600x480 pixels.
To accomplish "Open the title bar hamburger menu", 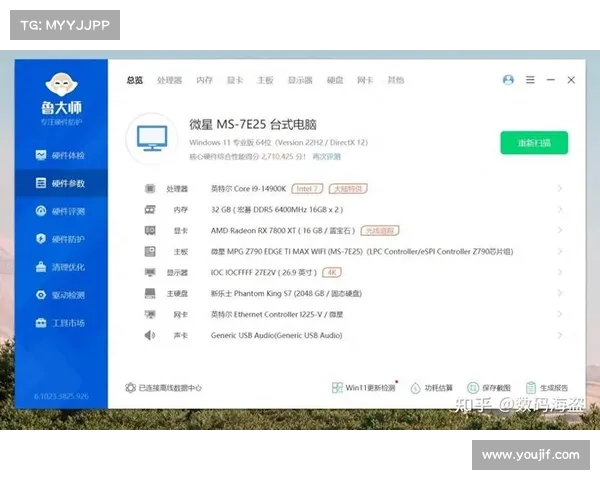I will 529,80.
